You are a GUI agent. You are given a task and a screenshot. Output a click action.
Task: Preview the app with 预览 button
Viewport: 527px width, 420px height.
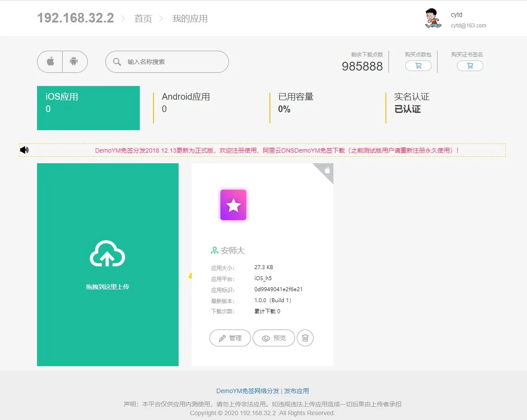click(273, 338)
